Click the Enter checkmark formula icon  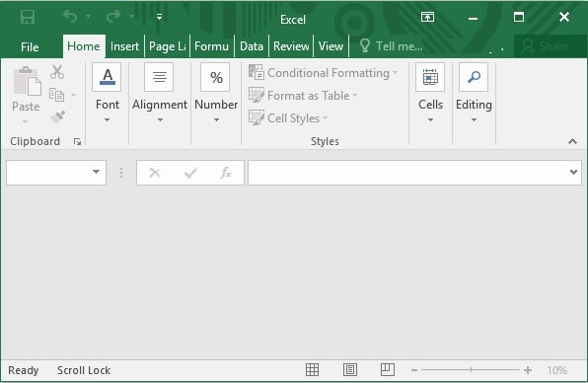tap(190, 173)
